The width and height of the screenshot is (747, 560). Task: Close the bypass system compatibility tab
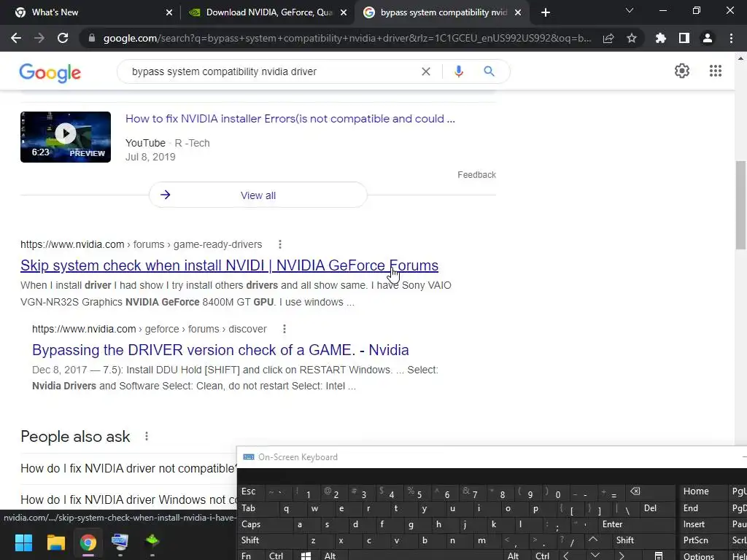pyautogui.click(x=518, y=12)
